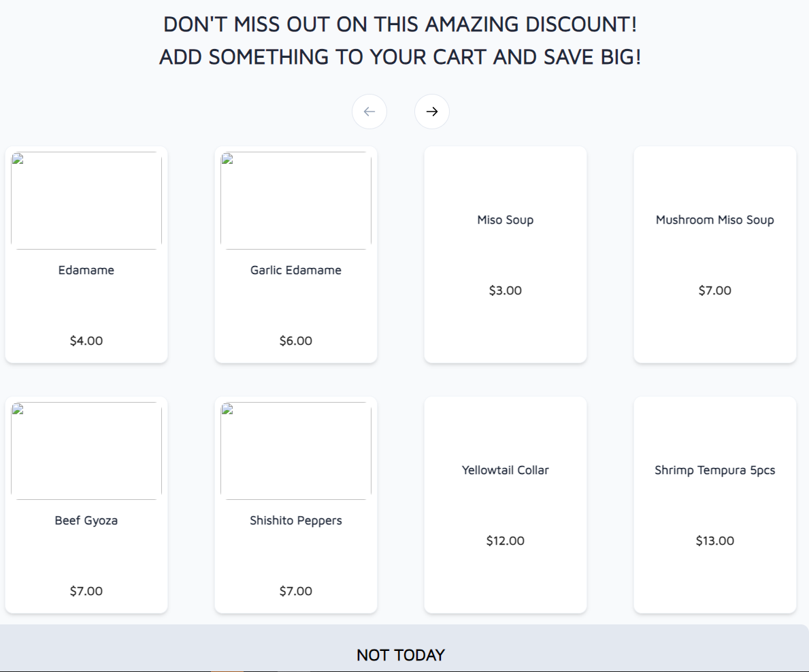Click the $3.00 Miso Soup price
The width and height of the screenshot is (809, 672).
[x=505, y=290]
